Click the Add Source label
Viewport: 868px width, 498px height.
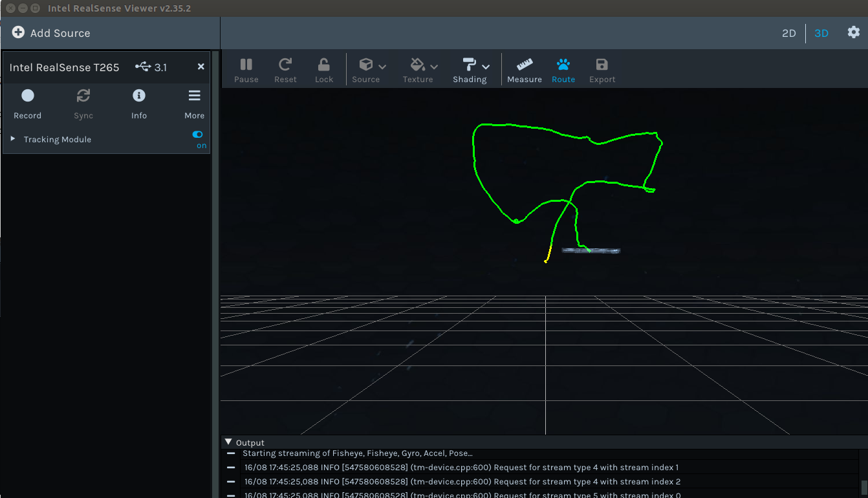tap(60, 33)
